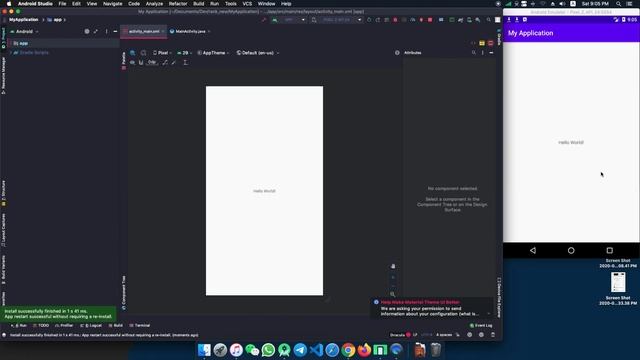This screenshot has height=360, width=640.
Task: Open the VCS menu
Action: [247, 4]
